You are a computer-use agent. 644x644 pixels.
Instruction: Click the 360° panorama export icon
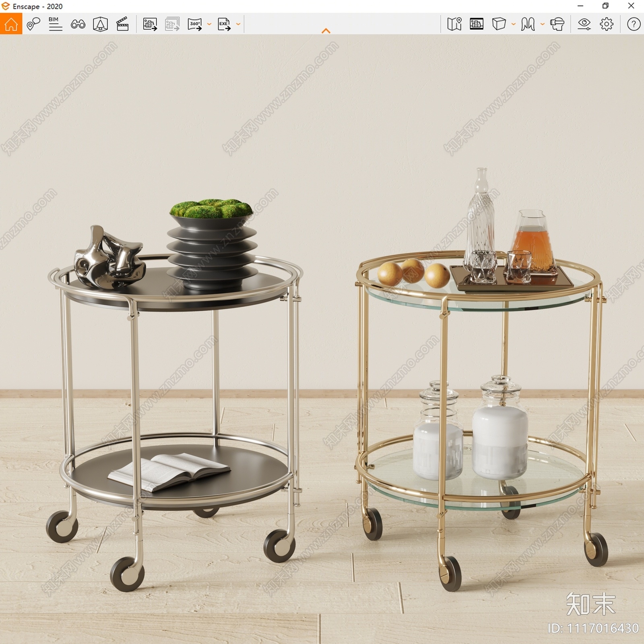(195, 24)
